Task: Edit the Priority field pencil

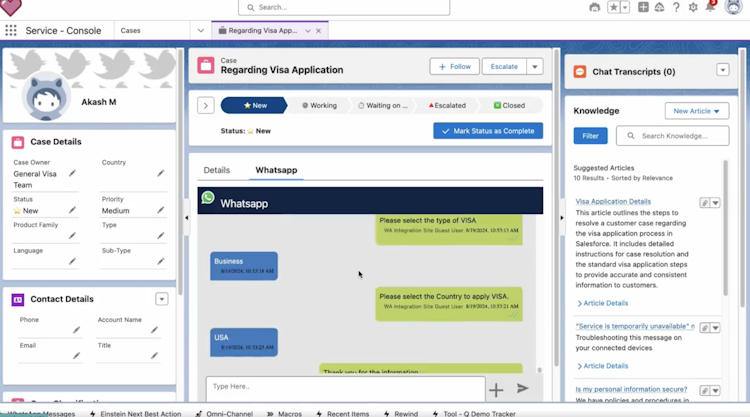Action: [x=161, y=210]
